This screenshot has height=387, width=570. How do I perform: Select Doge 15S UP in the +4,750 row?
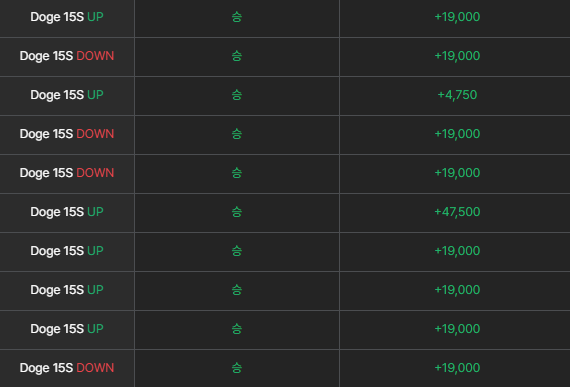click(x=67, y=95)
